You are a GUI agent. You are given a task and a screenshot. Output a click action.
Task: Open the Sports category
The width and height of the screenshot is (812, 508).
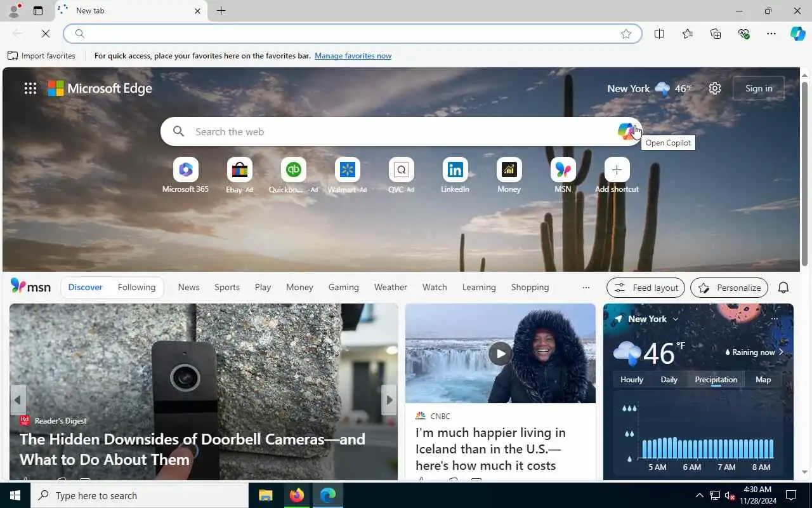click(226, 287)
